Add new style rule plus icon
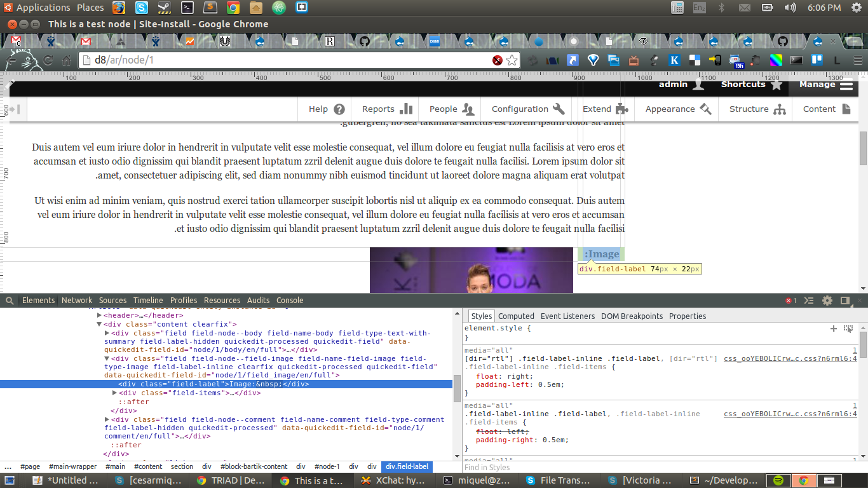The height and width of the screenshot is (488, 868). pos(834,329)
